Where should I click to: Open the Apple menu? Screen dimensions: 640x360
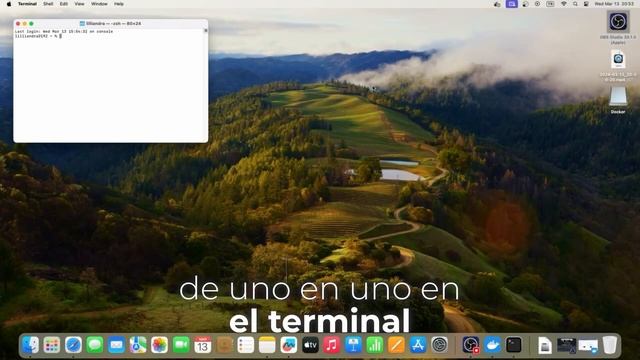9,4
